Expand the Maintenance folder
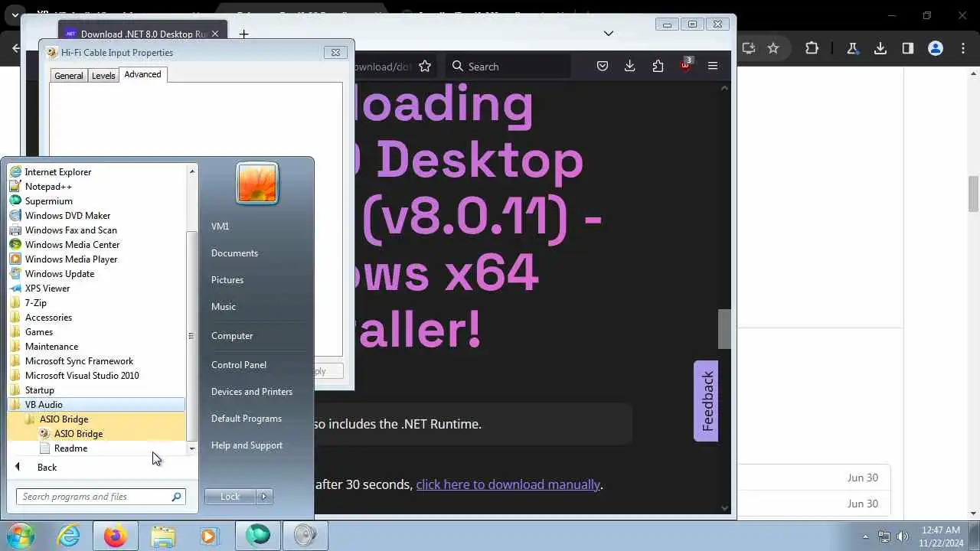980x551 pixels. [x=51, y=347]
